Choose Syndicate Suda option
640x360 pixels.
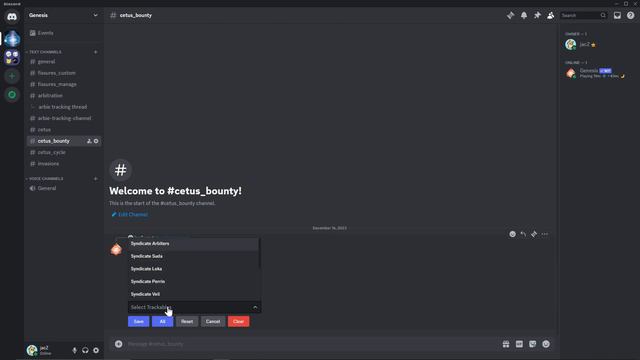tap(193, 256)
